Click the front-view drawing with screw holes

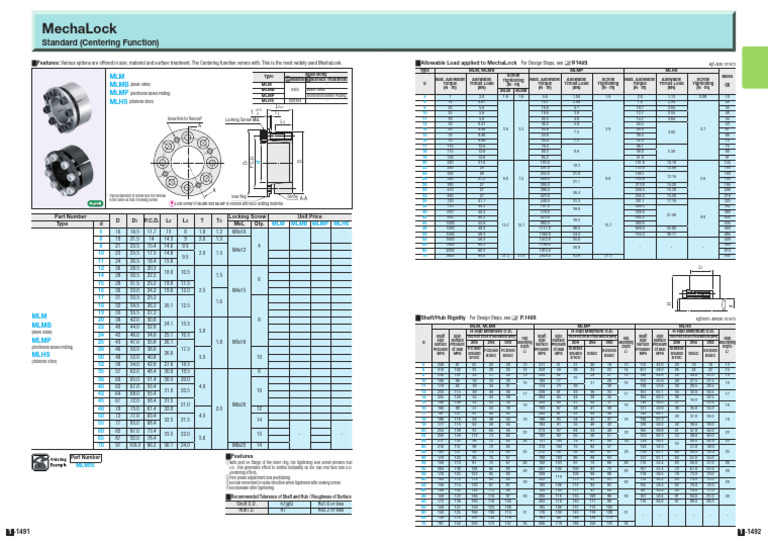point(187,163)
